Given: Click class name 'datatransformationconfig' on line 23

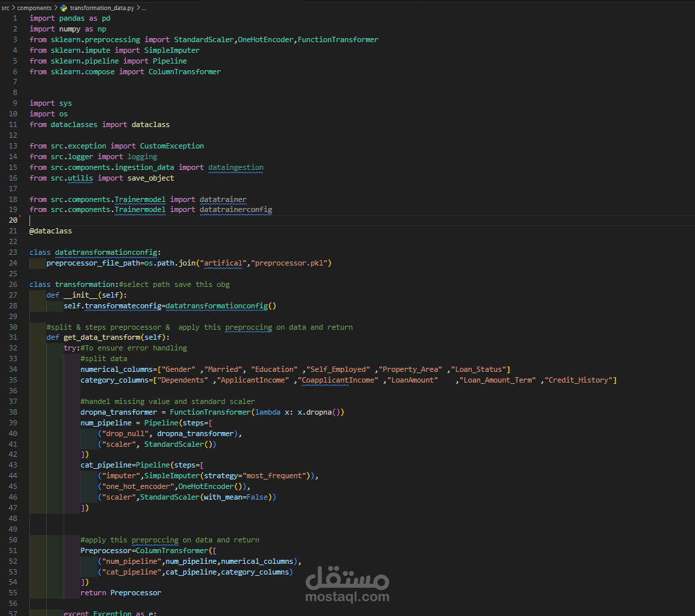Looking at the screenshot, I should (x=106, y=252).
